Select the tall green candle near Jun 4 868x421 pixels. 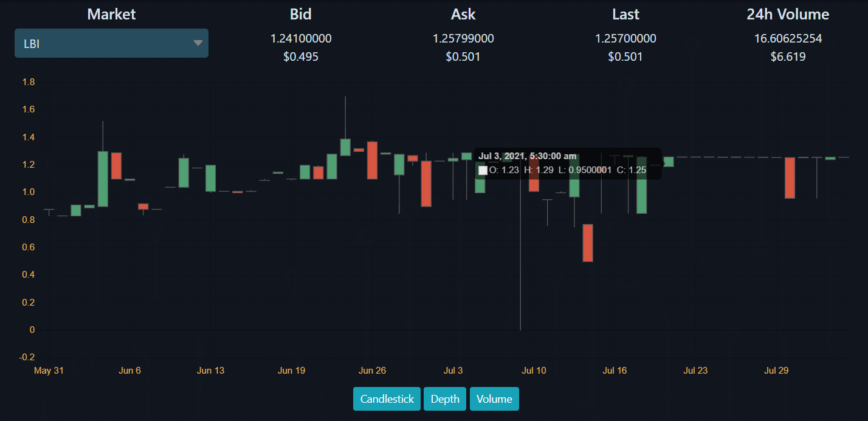[x=103, y=179]
